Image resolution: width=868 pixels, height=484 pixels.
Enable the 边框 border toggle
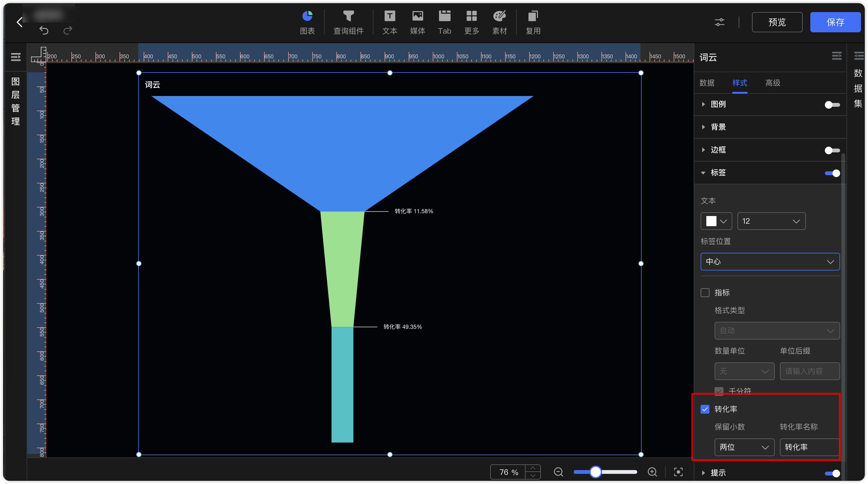(832, 150)
